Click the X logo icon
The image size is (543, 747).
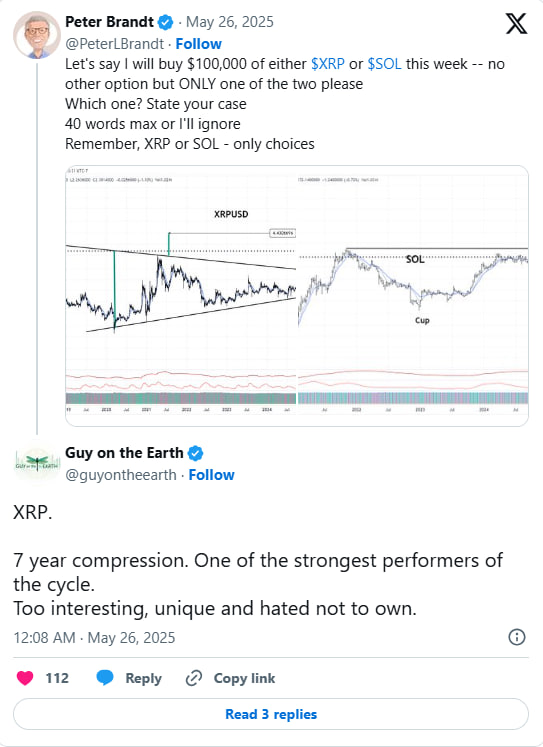point(516,23)
